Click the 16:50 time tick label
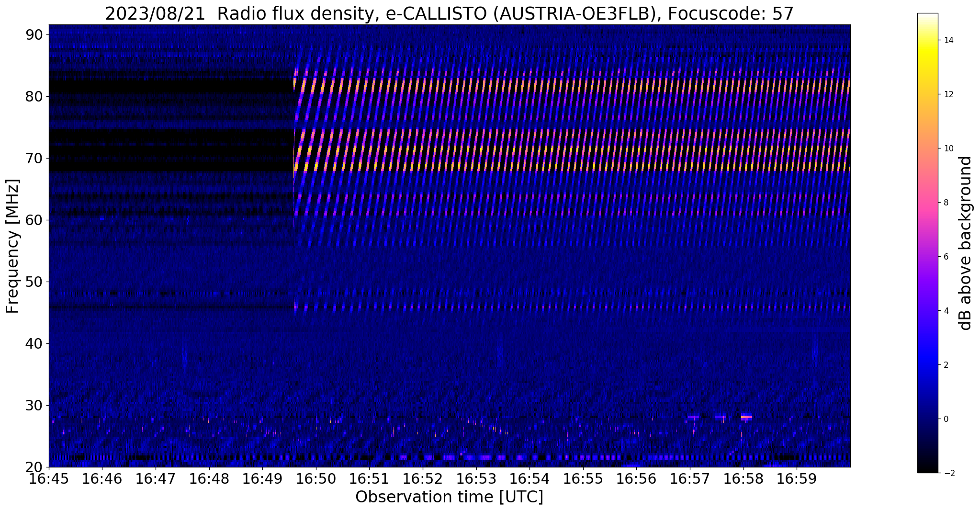The image size is (980, 511). pyautogui.click(x=316, y=478)
